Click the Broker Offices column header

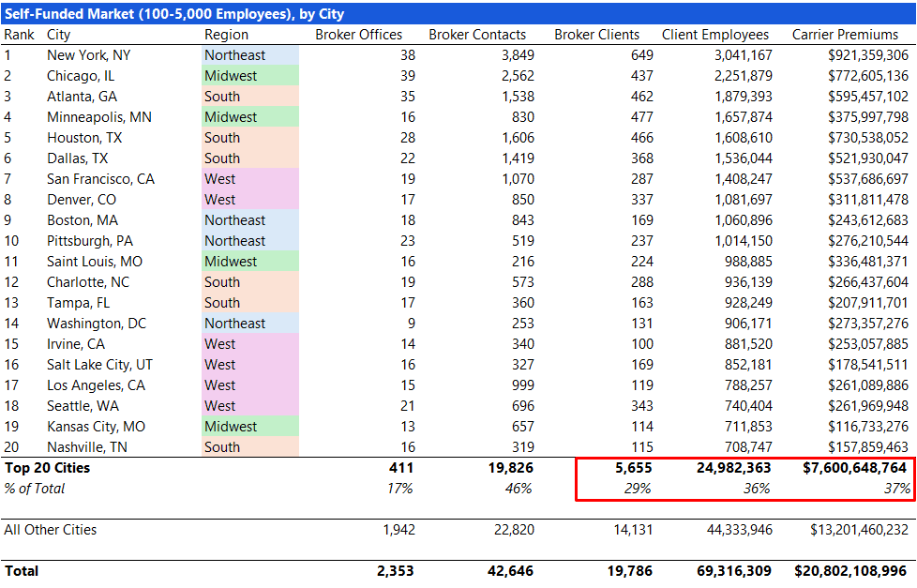(x=359, y=34)
